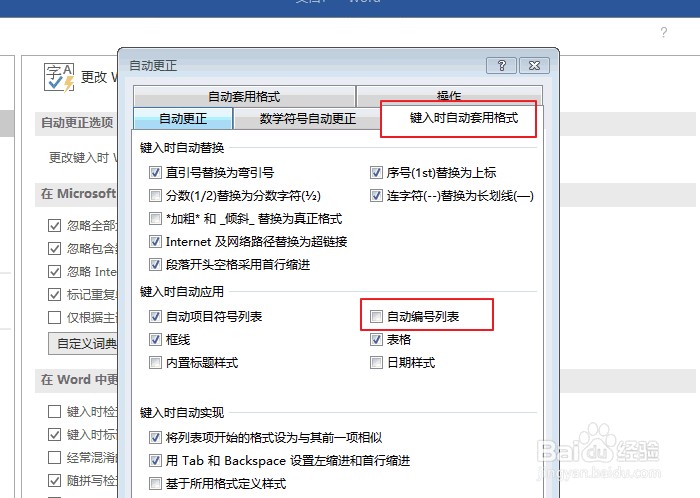
Task: Select the 数学符号自动更正 tab
Action: [307, 118]
